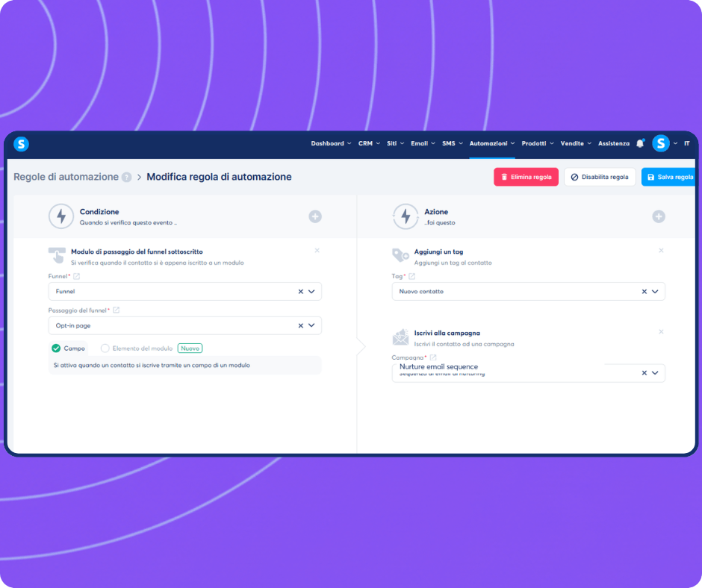This screenshot has height=588, width=702.
Task: Add a new condition with plus icon
Action: coord(315,216)
